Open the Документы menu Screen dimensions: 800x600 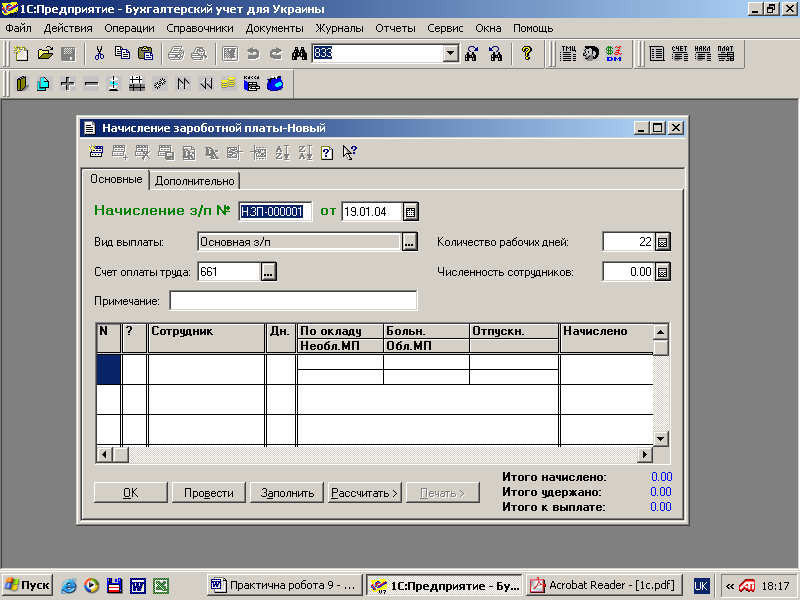[274, 29]
